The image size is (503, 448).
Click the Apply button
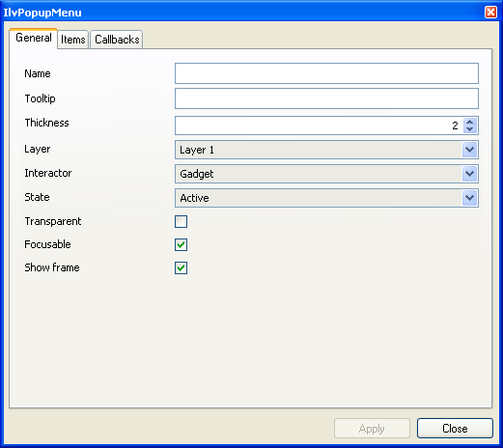pyautogui.click(x=372, y=429)
